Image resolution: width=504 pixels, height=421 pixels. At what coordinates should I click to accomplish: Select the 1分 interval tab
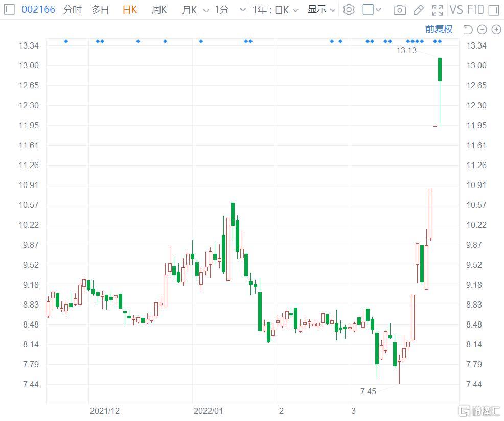[221, 10]
